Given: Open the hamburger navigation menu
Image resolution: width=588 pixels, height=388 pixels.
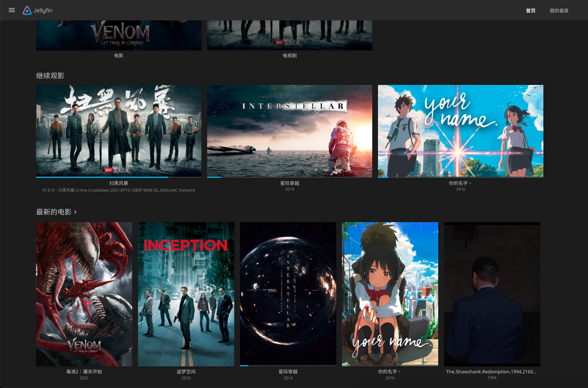Looking at the screenshot, I should click(12, 10).
